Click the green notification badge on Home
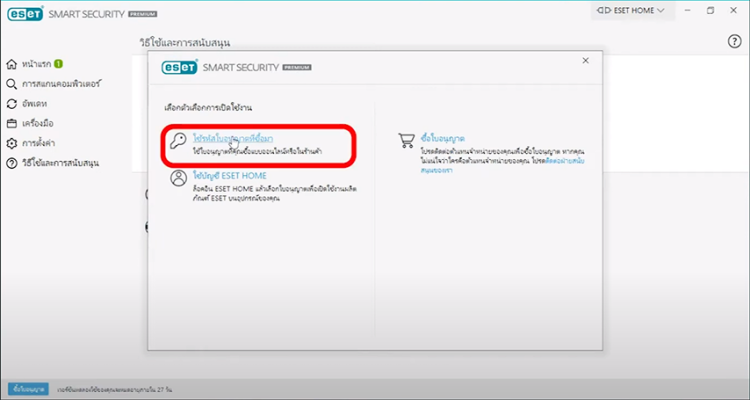 (58, 64)
